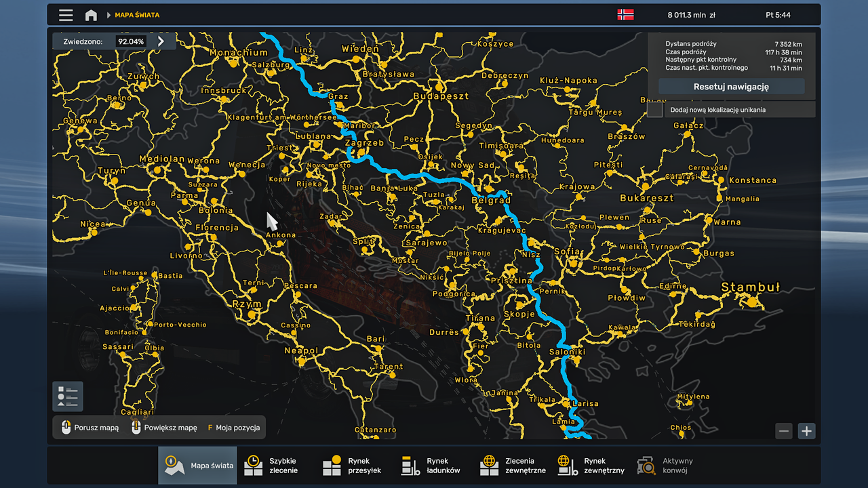Viewport: 868px width, 488px height.
Task: Click the Sarajewo city label
Action: (427, 242)
